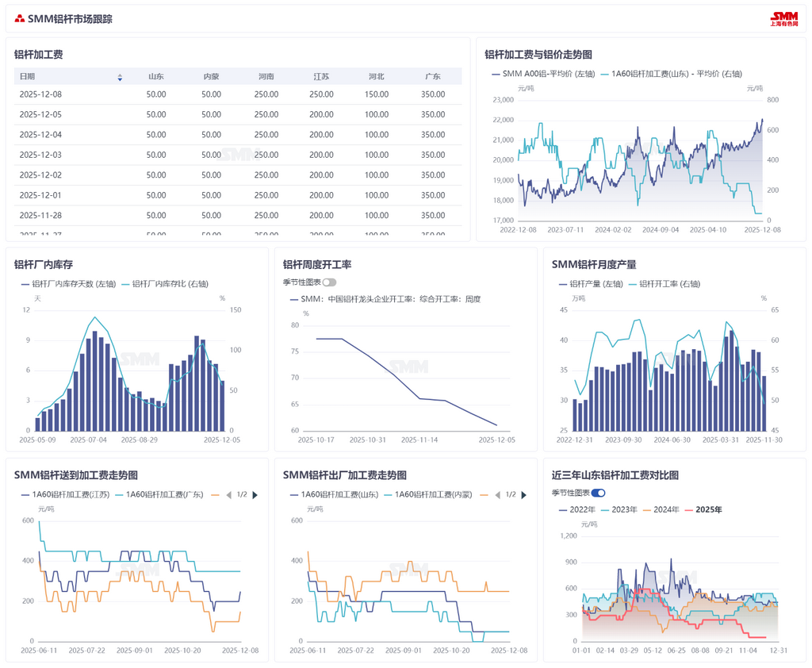812x668 pixels.
Task: Click the red icon beside SMM铝杆市场跟踪 title
Action: pyautogui.click(x=20, y=19)
